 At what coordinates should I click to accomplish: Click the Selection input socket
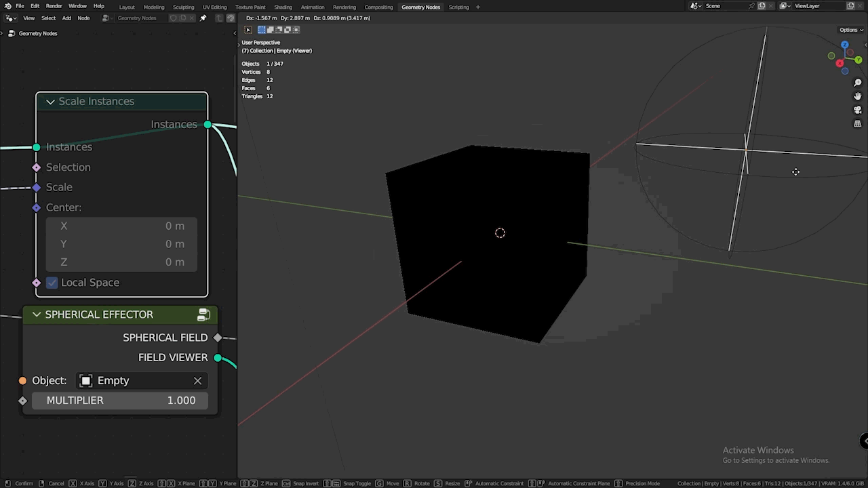(x=37, y=167)
